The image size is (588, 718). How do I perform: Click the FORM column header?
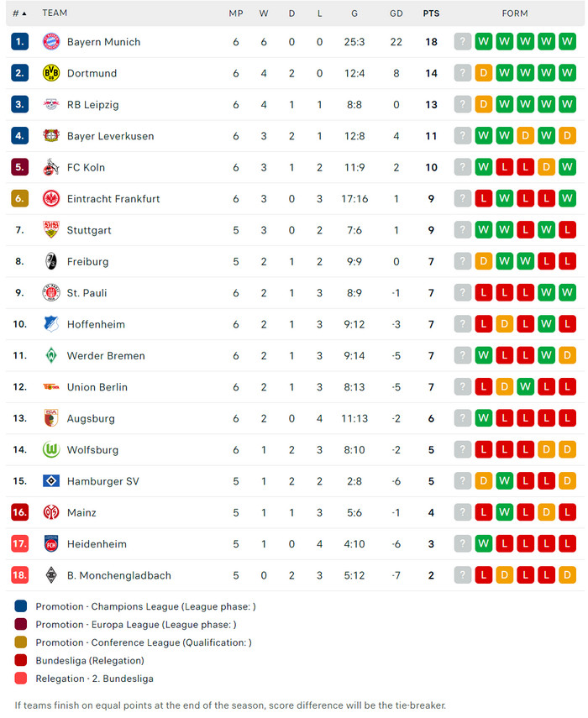pos(515,13)
